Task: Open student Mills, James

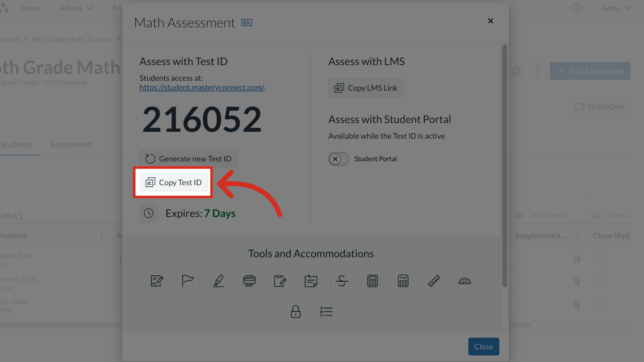Action: pos(15,302)
